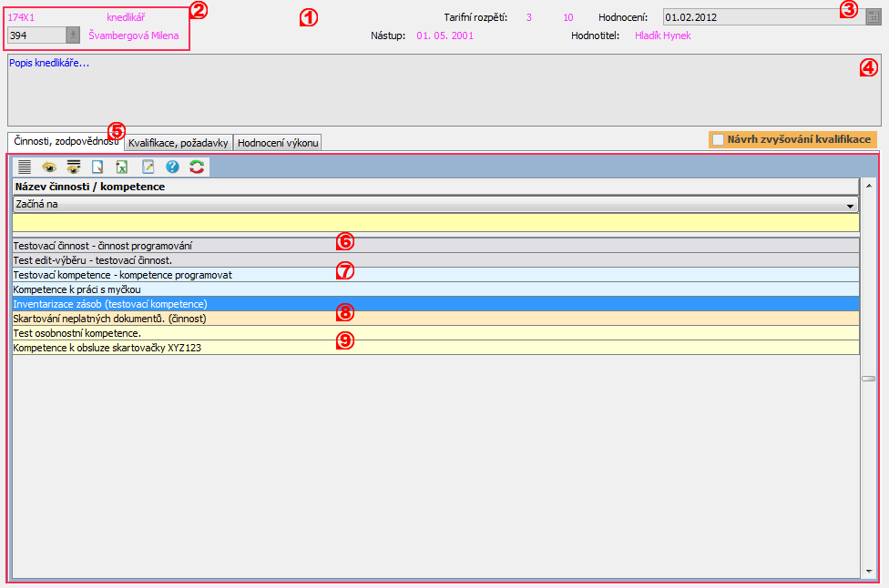Switch to the Kvalifikace, požadavky tab
The height and width of the screenshot is (588, 889).
[178, 143]
